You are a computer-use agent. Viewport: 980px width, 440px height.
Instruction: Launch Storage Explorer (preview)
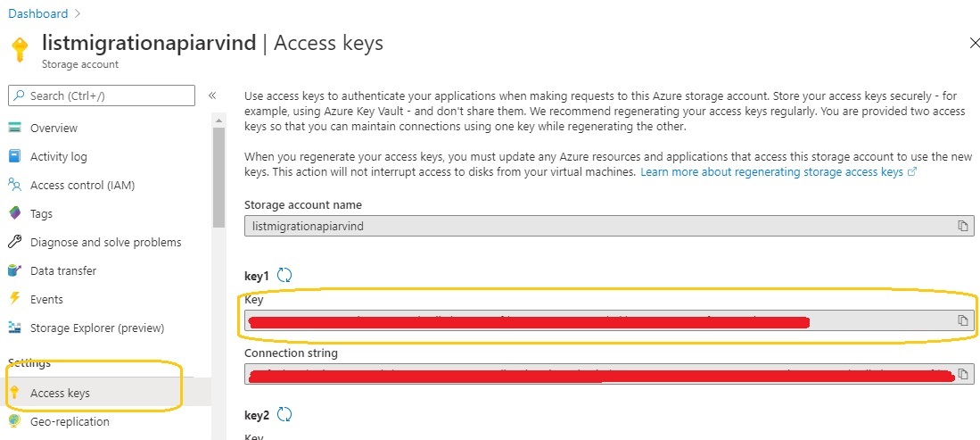pos(97,328)
